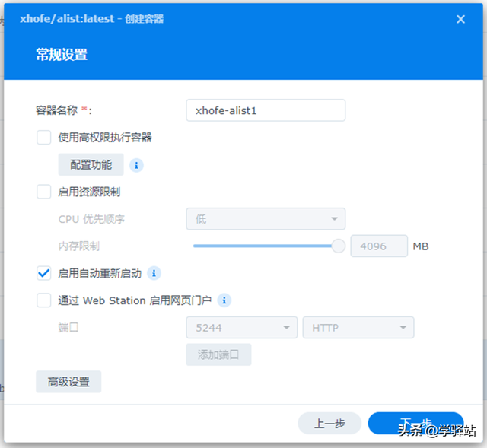Screen dimensions: 487x448
Task: Enable high privilege container execution checkbox
Action: click(x=44, y=138)
